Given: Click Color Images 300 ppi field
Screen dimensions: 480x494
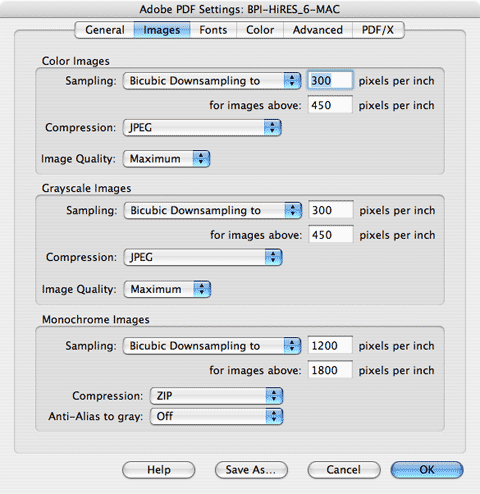Looking at the screenshot, I should [330, 80].
